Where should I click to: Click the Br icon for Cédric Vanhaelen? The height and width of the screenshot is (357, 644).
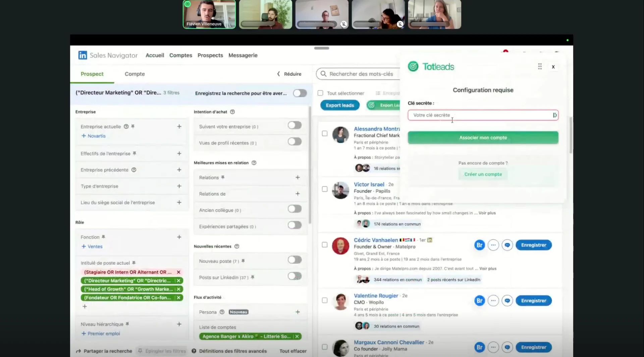point(479,245)
